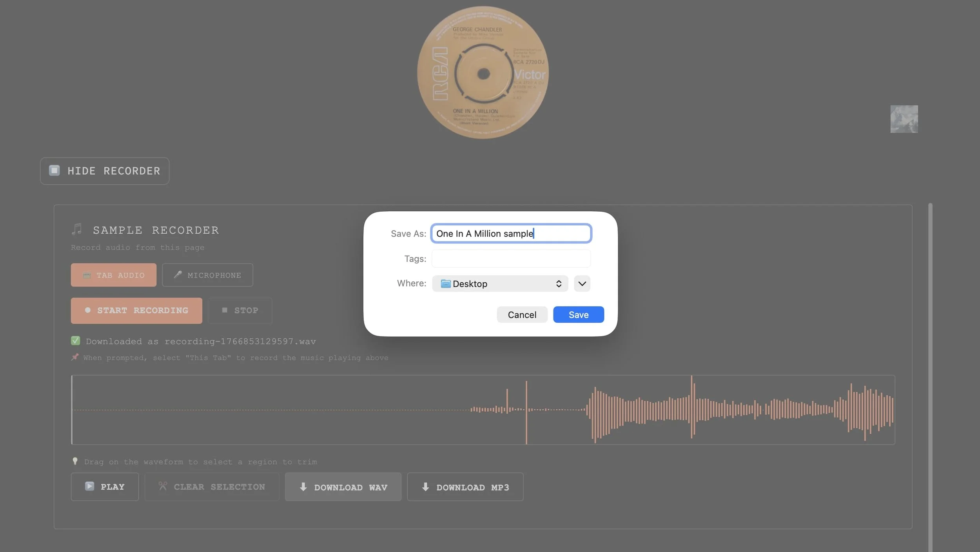Screen dimensions: 980x552
Task: Click the scissors icon on Clear Selection
Action: click(163, 486)
